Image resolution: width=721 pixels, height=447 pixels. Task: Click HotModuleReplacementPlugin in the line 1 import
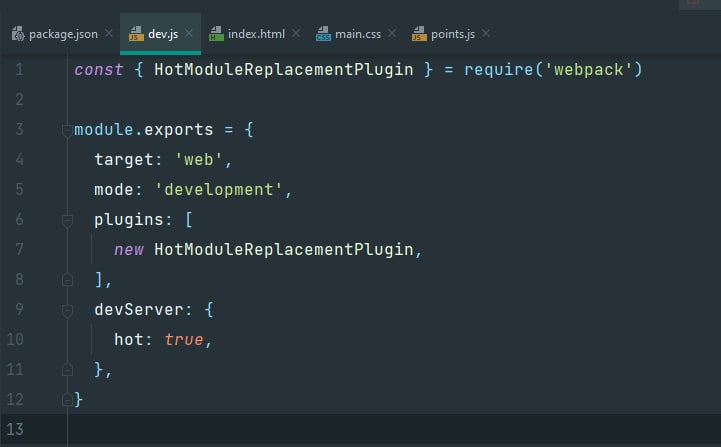[x=284, y=70]
